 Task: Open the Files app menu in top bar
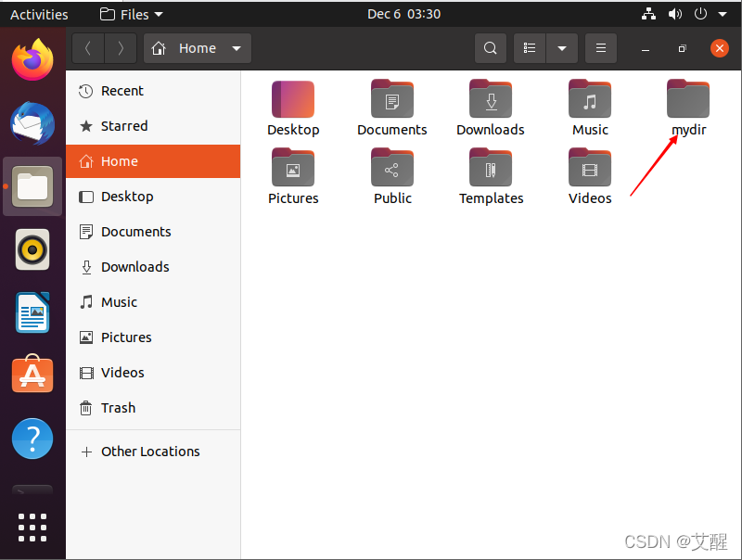[131, 15]
